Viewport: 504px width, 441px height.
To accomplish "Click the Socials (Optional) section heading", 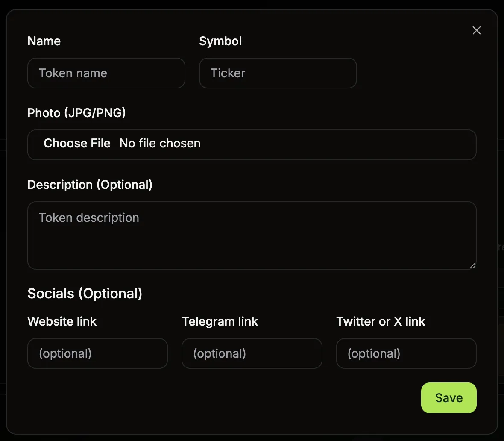I will pos(85,294).
